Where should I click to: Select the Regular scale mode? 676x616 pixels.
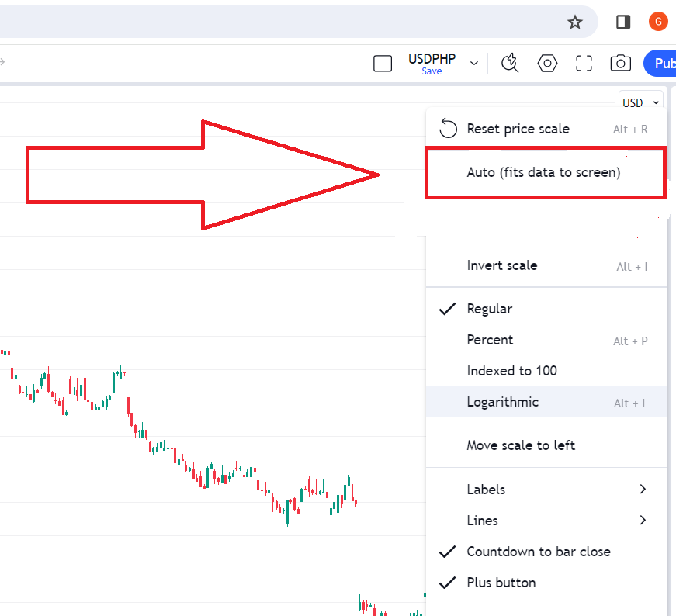pyautogui.click(x=489, y=309)
